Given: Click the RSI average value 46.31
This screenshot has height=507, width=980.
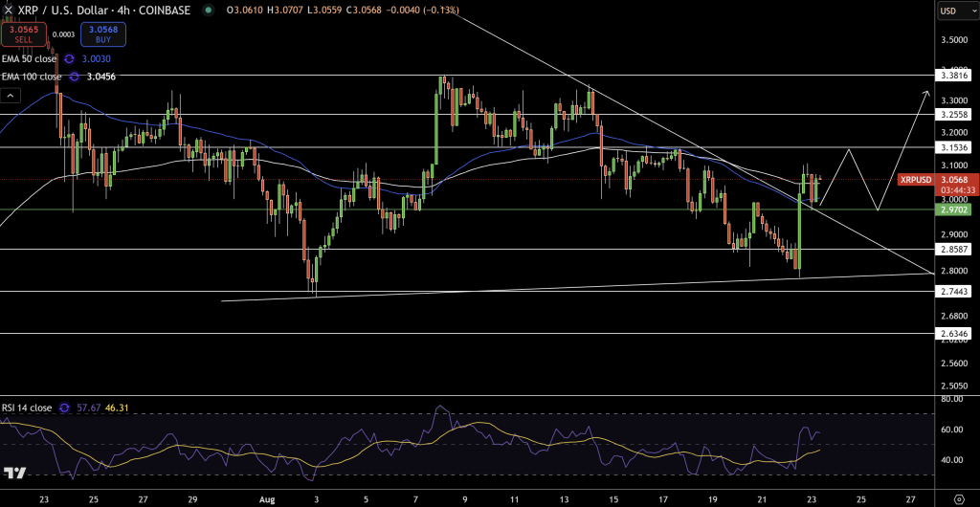Looking at the screenshot, I should 117,408.
